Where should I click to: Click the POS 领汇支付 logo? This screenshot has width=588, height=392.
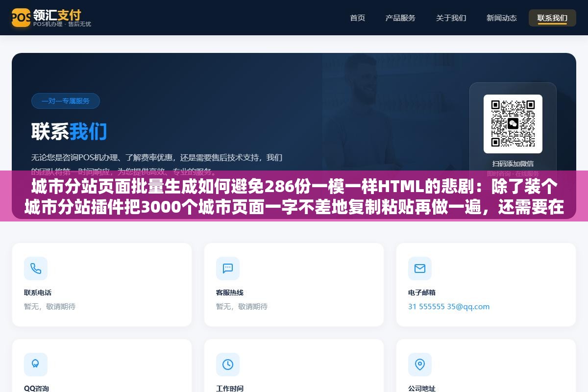(x=51, y=18)
